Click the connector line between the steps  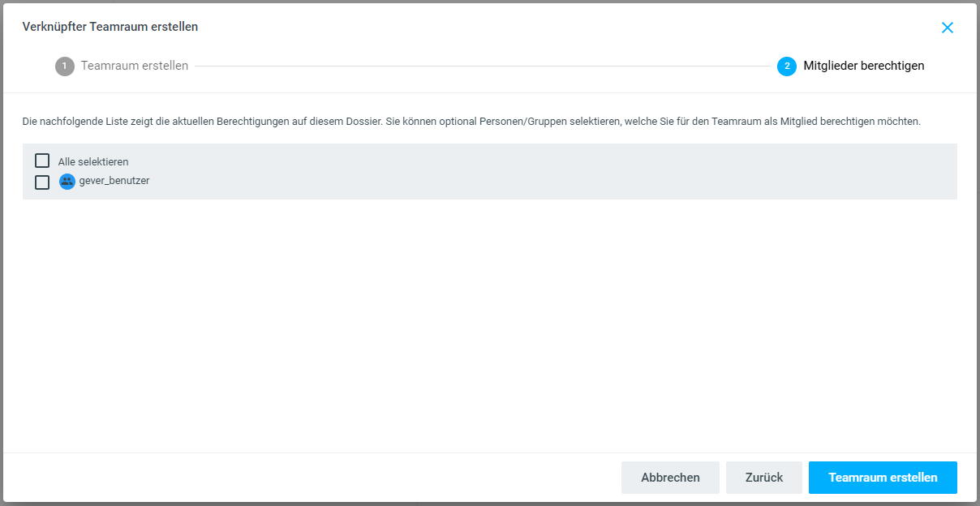click(x=479, y=66)
